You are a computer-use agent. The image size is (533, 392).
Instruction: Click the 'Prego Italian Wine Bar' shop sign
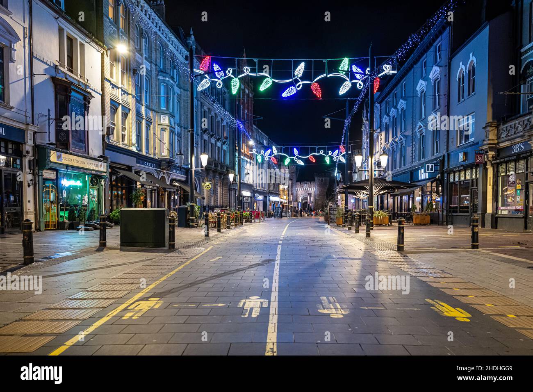[x=78, y=161]
